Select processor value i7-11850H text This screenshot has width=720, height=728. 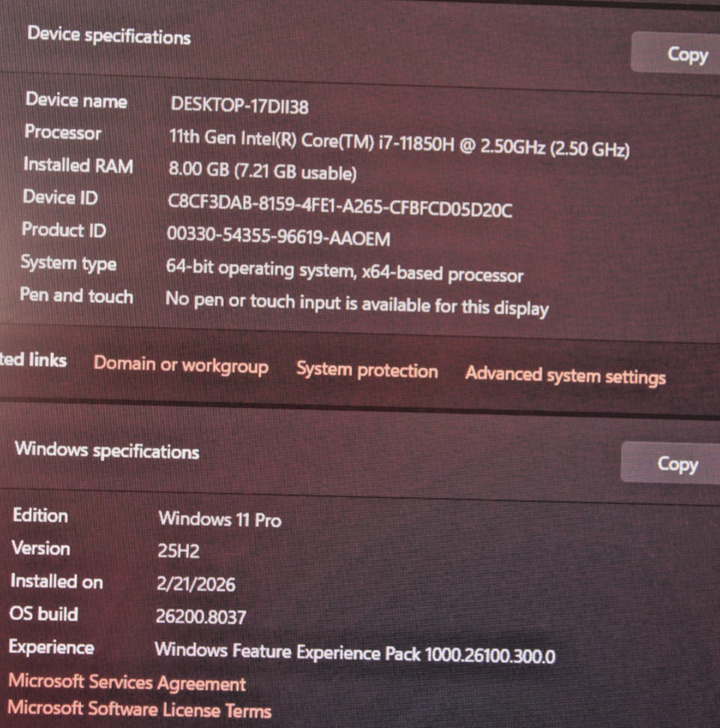399,143
